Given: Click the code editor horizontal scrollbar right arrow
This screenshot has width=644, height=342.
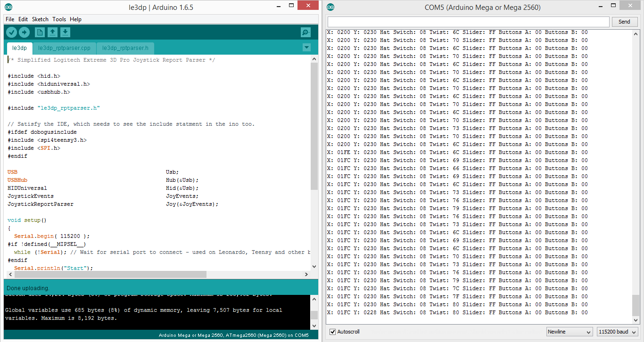Looking at the screenshot, I should click(307, 275).
